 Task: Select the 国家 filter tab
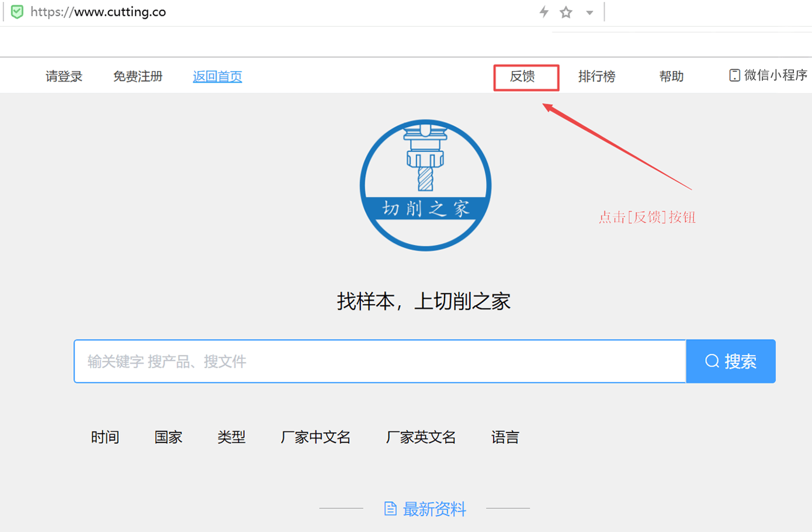click(168, 437)
